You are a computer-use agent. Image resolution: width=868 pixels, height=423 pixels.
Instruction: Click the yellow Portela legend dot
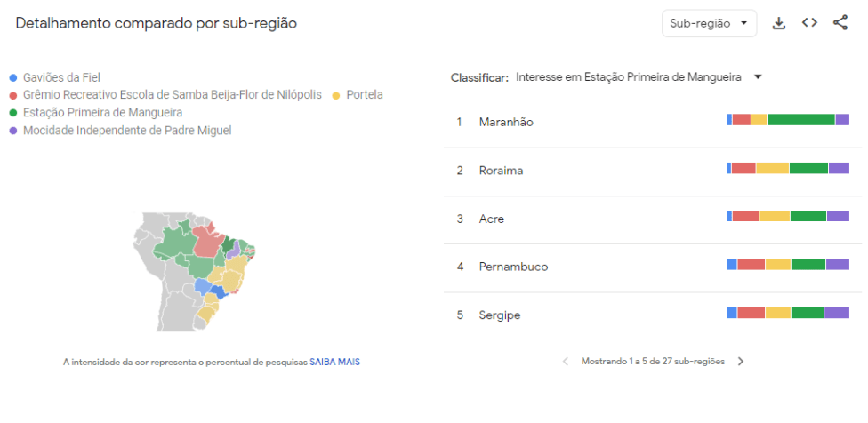(x=336, y=95)
